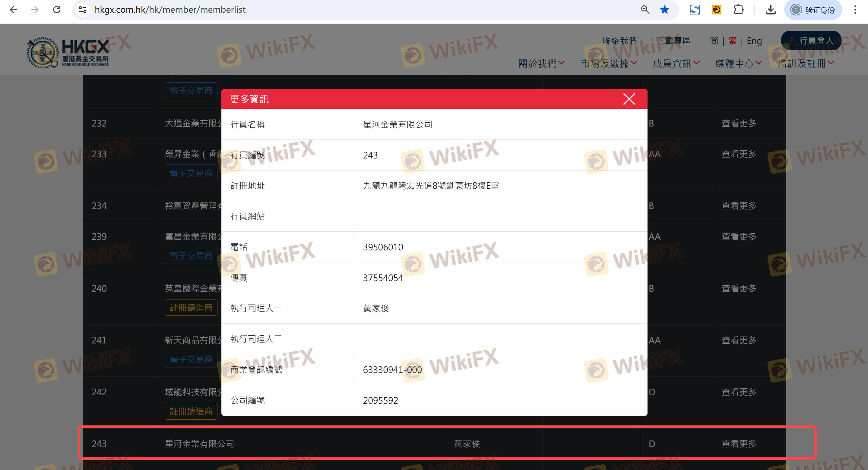This screenshot has width=868, height=470.
Task: Click 查看更多 for member 243
Action: click(739, 443)
